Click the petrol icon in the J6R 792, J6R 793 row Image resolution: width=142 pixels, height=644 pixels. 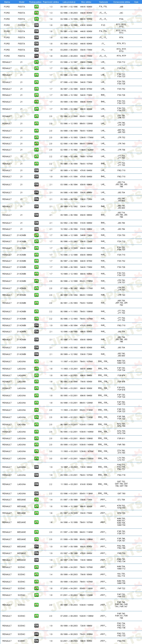[x=36, y=131]
